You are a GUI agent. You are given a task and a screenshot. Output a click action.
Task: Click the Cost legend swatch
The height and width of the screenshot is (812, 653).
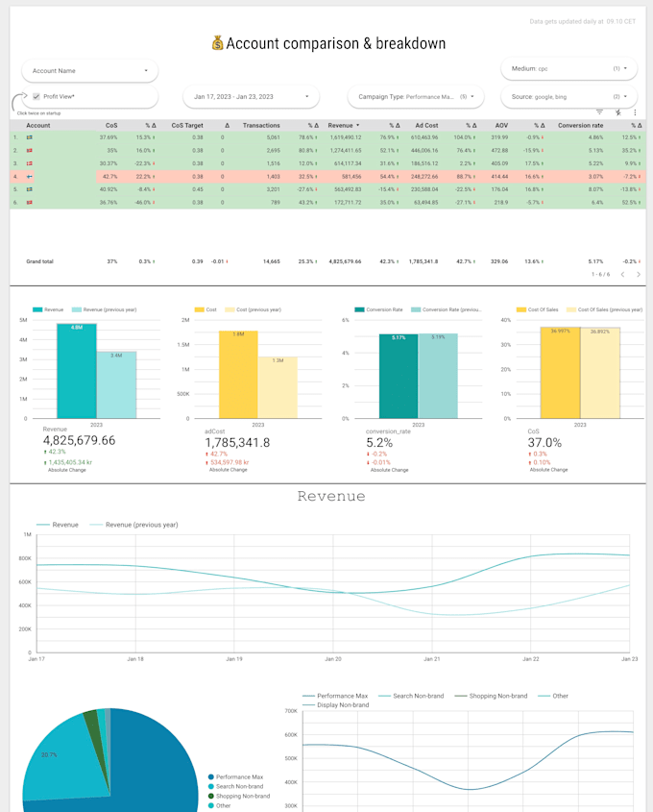pyautogui.click(x=199, y=309)
